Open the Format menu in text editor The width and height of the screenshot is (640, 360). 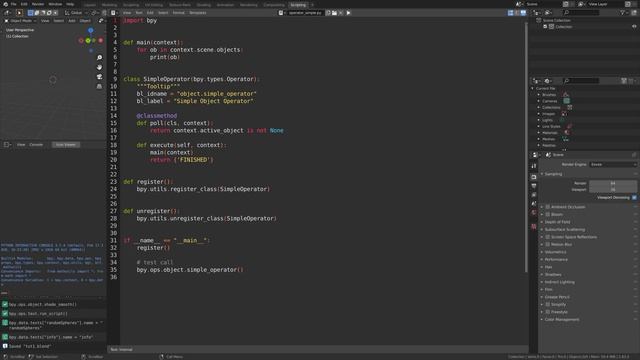click(x=178, y=13)
